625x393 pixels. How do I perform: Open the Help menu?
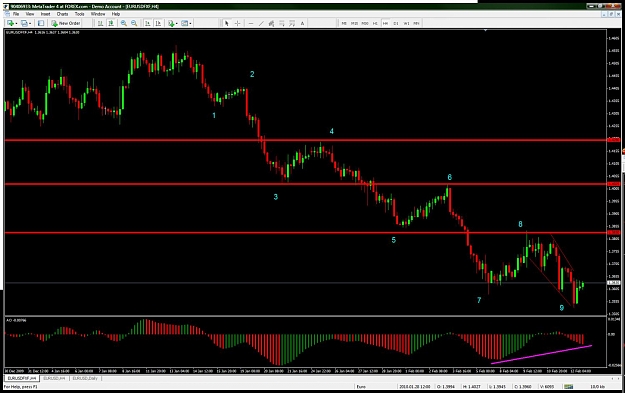pyautogui.click(x=116, y=14)
